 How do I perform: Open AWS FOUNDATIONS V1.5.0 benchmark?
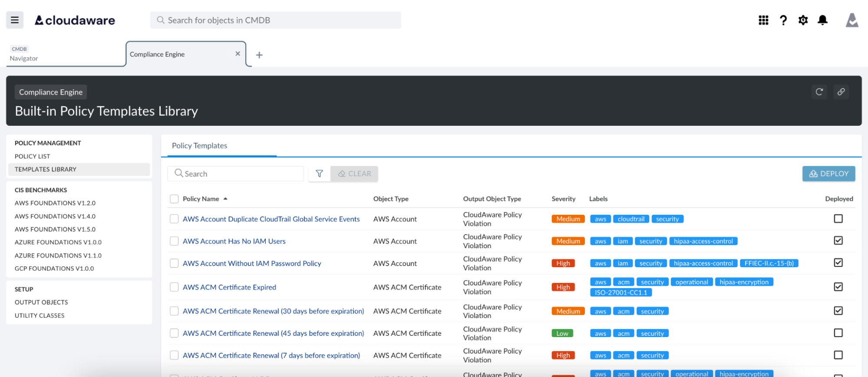coord(55,229)
